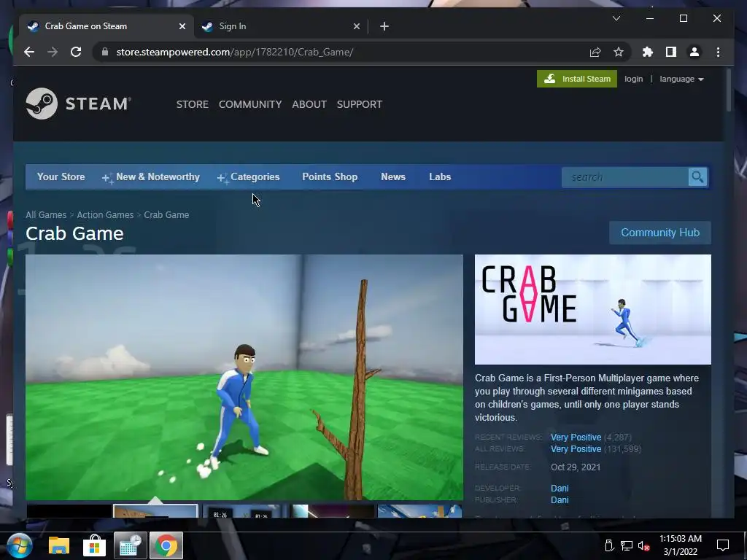The image size is (747, 560).
Task: Open Your Store menu item
Action: click(x=61, y=176)
